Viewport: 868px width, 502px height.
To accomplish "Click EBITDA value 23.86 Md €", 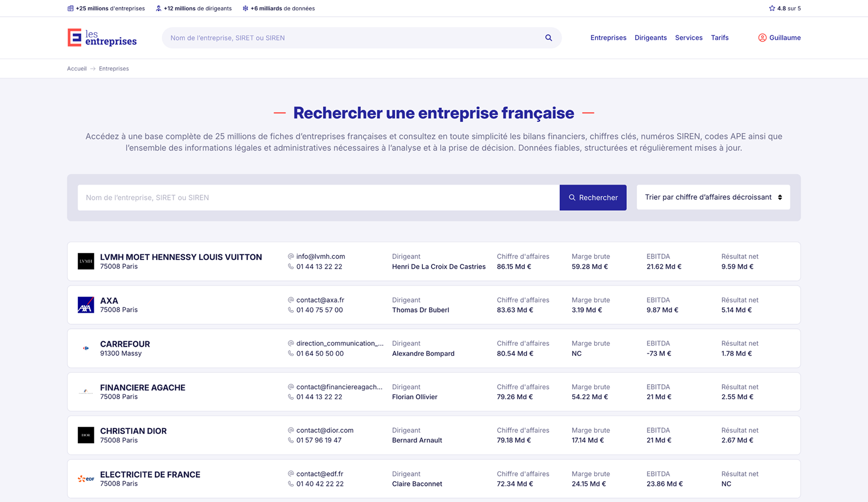I will 665,484.
